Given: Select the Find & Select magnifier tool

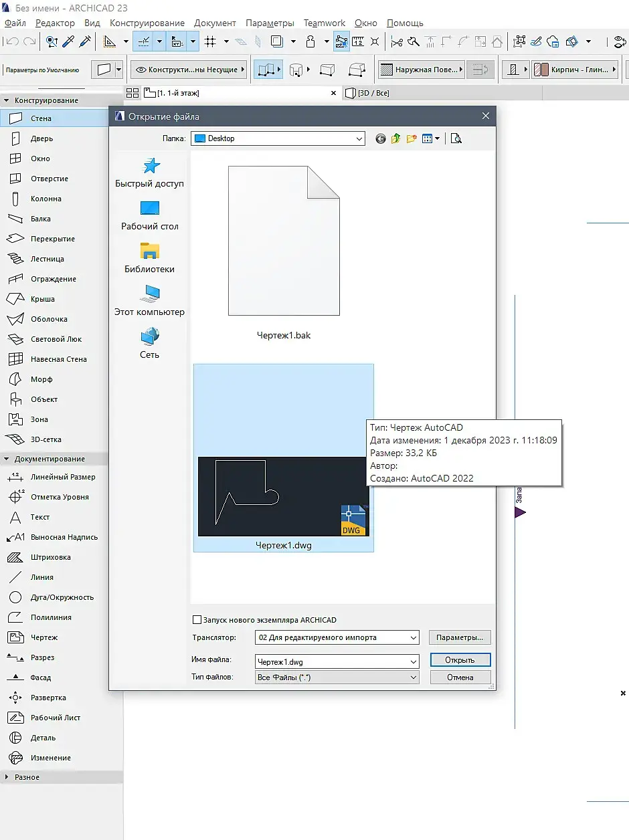Looking at the screenshot, I should 52,41.
